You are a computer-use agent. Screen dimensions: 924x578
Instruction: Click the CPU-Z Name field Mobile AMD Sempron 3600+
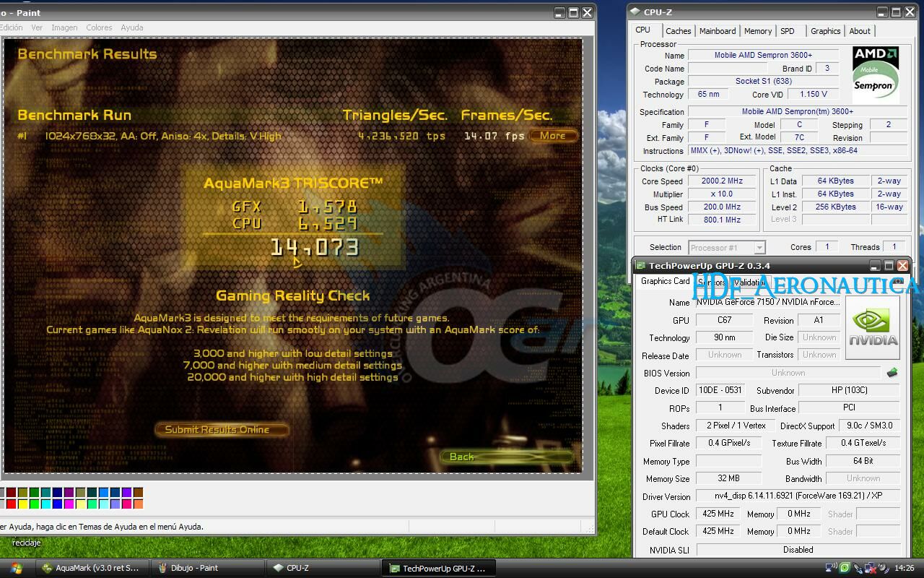763,55
